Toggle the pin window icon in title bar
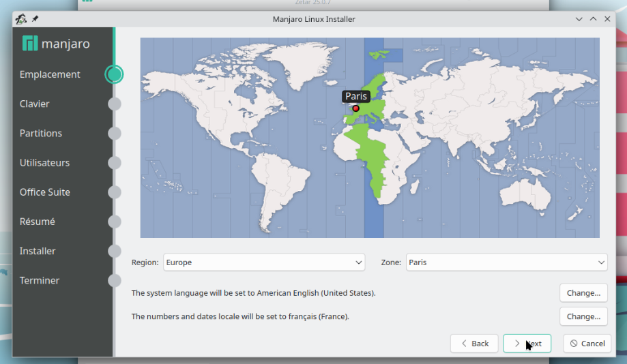Image resolution: width=627 pixels, height=364 pixels. (35, 19)
